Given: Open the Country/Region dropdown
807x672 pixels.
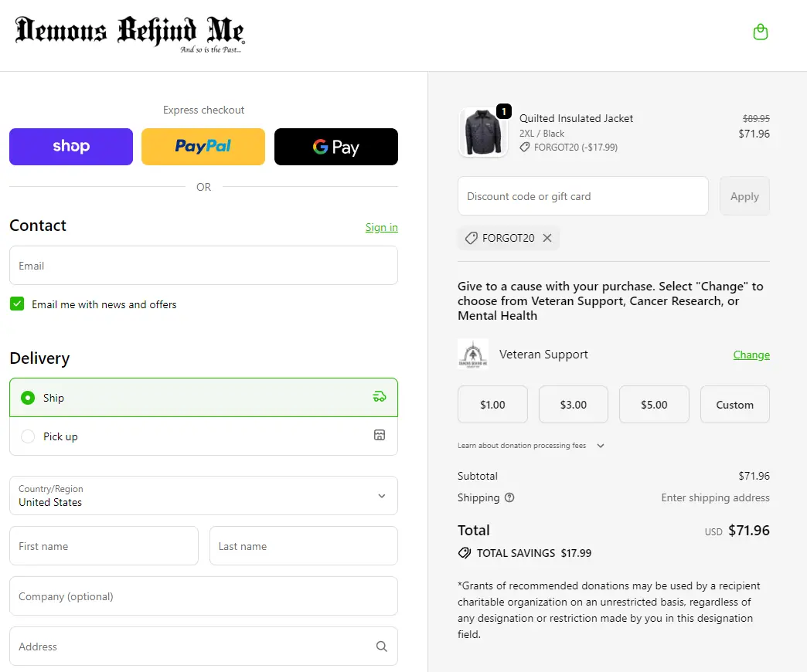Looking at the screenshot, I should (x=203, y=495).
